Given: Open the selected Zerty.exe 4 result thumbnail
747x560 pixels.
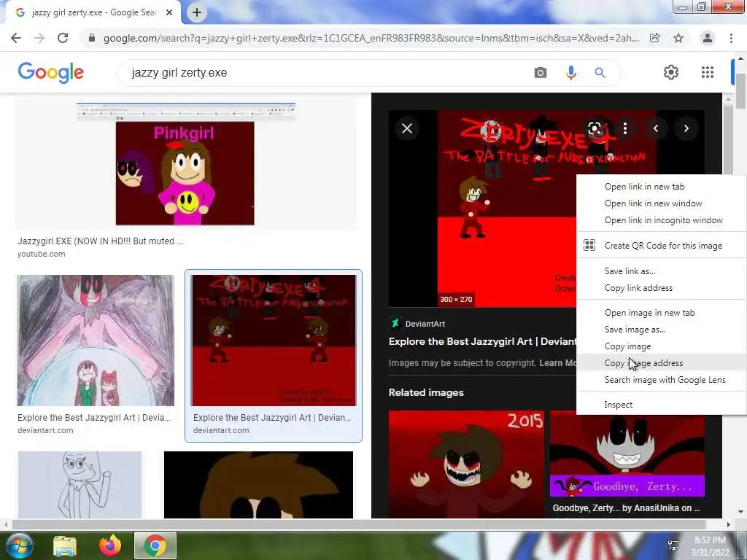Looking at the screenshot, I should (274, 341).
